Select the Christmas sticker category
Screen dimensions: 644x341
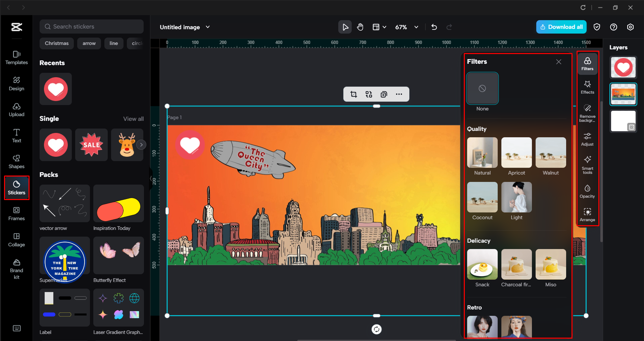[x=56, y=43]
